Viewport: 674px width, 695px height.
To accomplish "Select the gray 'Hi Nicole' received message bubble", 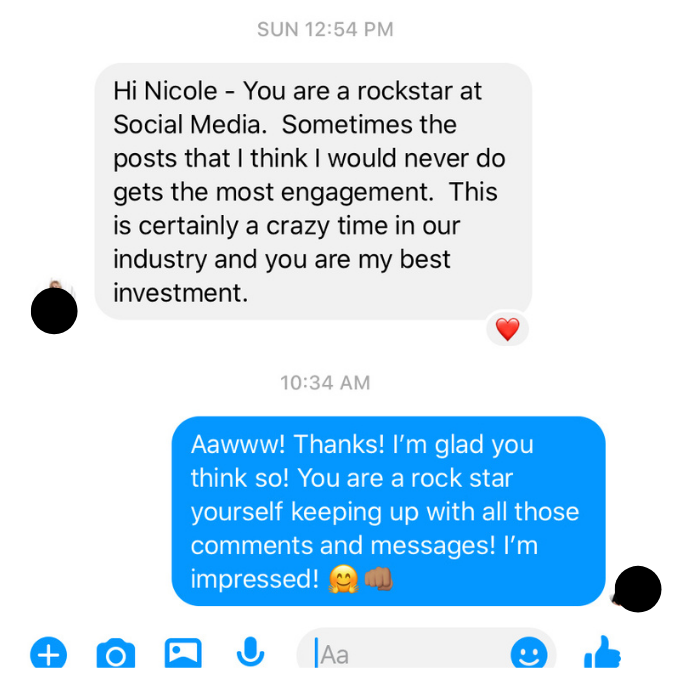I will [313, 191].
